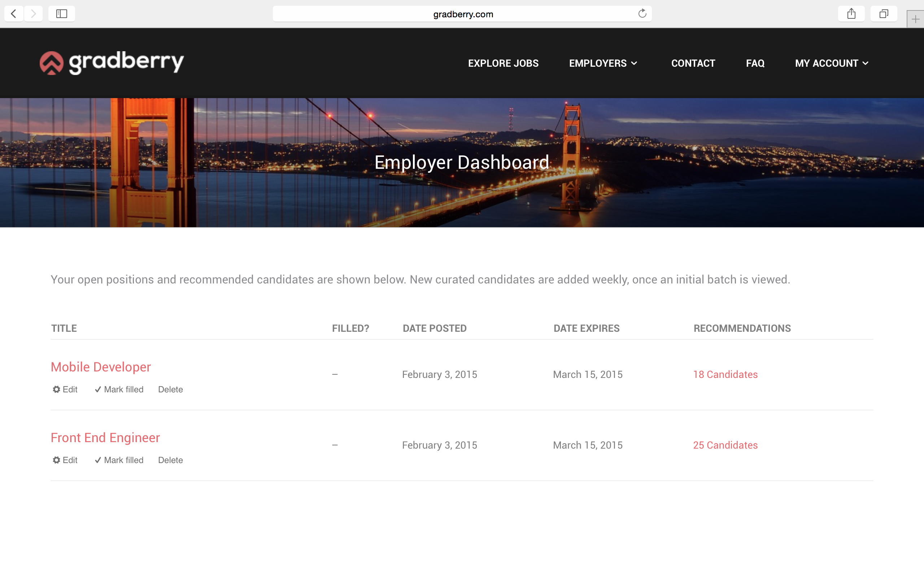Go to the Contact page
The width and height of the screenshot is (924, 577).
[x=693, y=63]
